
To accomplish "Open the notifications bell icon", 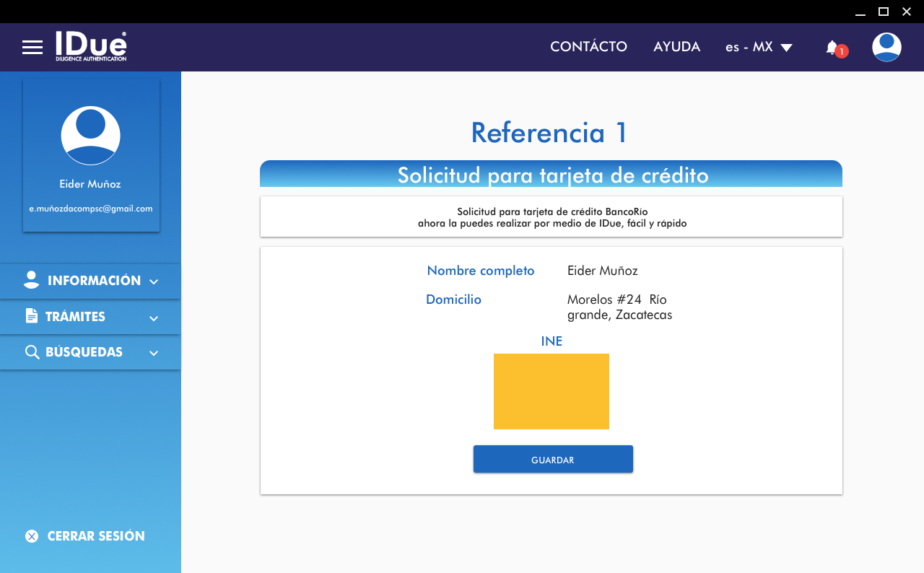I will pos(832,48).
